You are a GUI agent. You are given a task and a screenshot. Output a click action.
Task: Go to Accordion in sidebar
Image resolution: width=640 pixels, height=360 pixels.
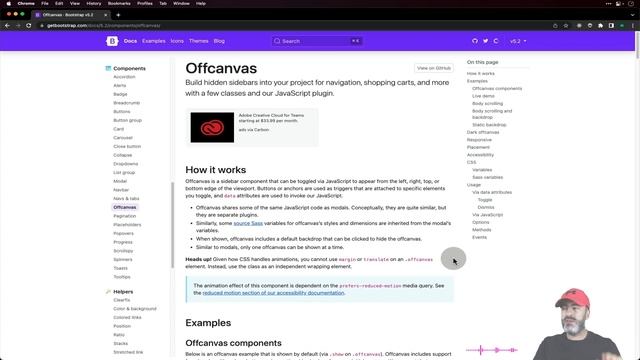[x=124, y=77]
